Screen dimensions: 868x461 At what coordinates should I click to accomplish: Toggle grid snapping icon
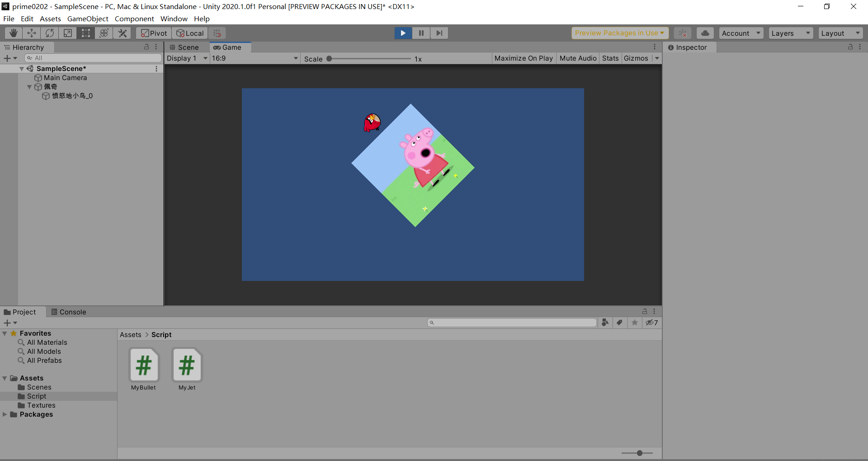[x=217, y=33]
